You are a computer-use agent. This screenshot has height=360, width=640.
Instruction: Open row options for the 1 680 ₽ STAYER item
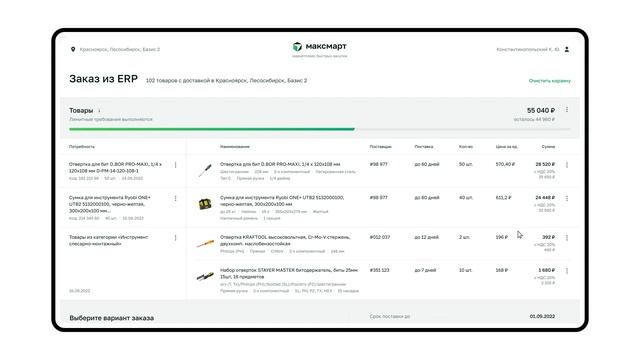tap(567, 271)
